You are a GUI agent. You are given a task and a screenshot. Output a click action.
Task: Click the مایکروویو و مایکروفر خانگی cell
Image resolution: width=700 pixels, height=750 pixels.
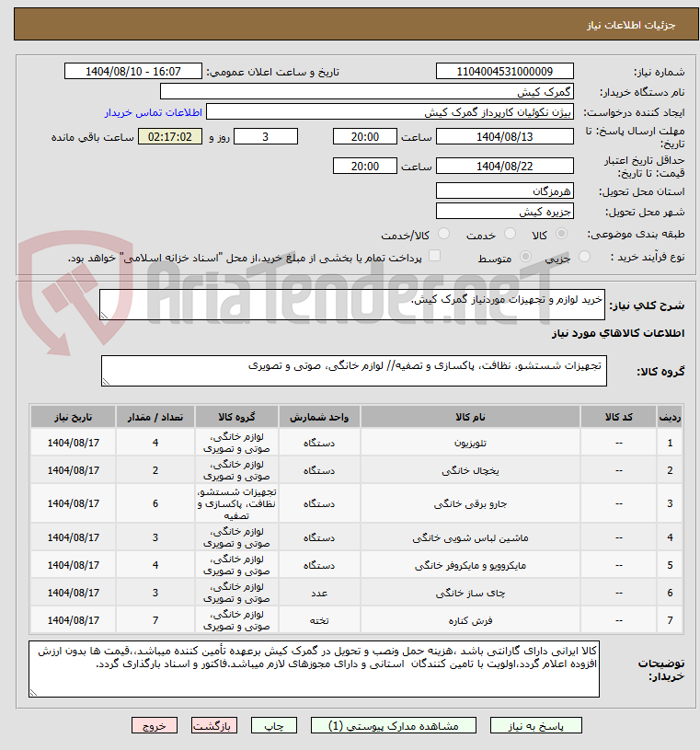pyautogui.click(x=470, y=565)
